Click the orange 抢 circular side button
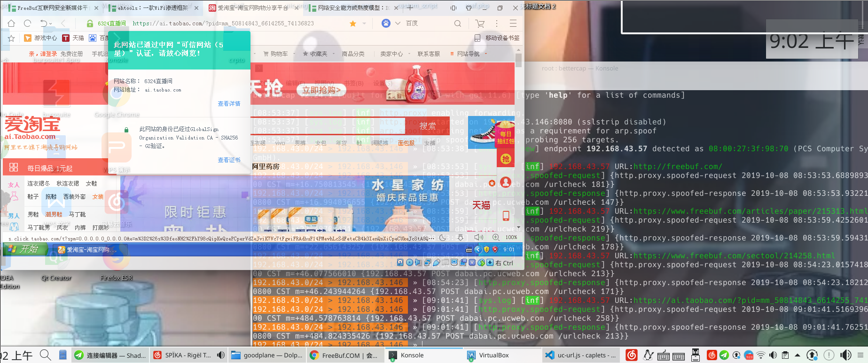The height and width of the screenshot is (363, 868). coord(506,159)
